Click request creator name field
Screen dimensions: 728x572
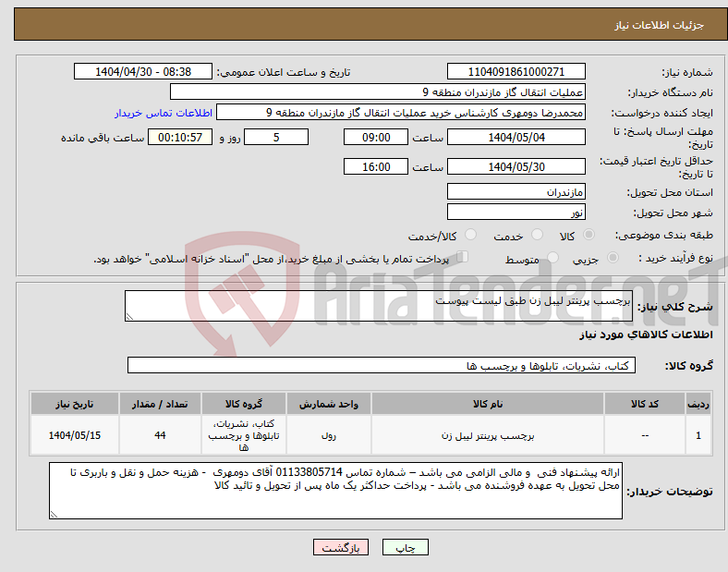(x=401, y=113)
